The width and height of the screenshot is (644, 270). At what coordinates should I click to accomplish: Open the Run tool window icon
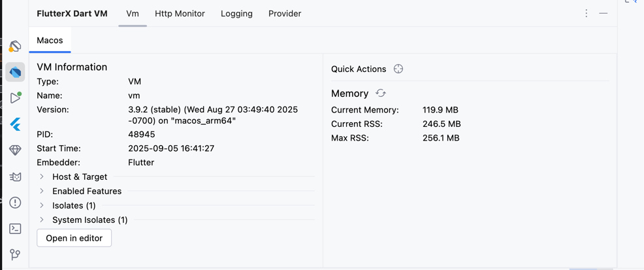pyautogui.click(x=15, y=98)
